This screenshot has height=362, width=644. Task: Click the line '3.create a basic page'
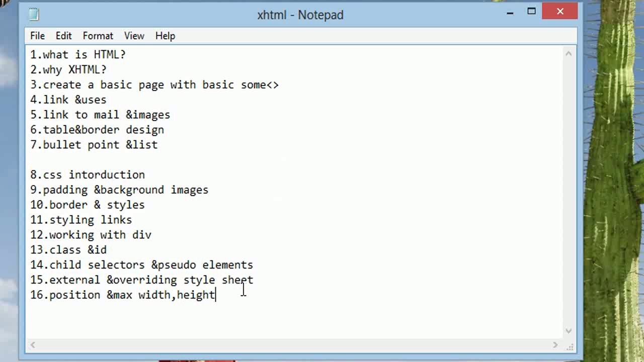[154, 84]
